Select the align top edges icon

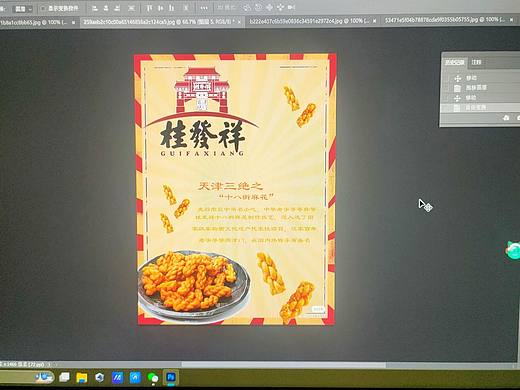click(149, 8)
